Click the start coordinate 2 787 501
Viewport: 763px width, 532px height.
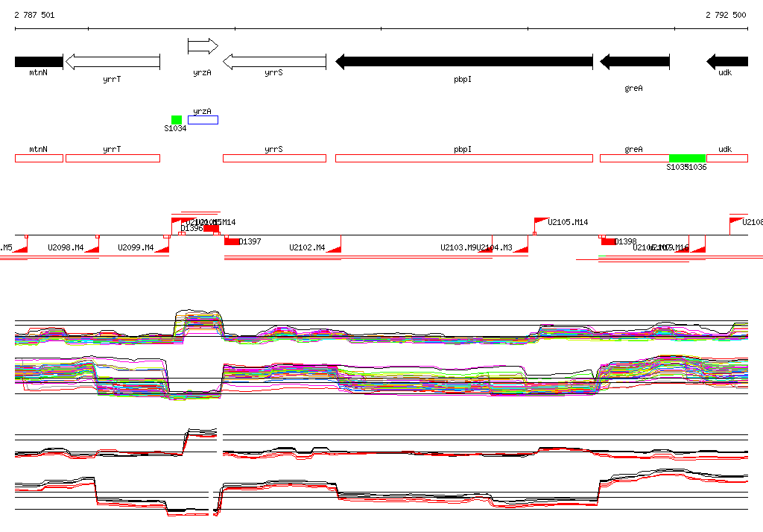[34, 15]
